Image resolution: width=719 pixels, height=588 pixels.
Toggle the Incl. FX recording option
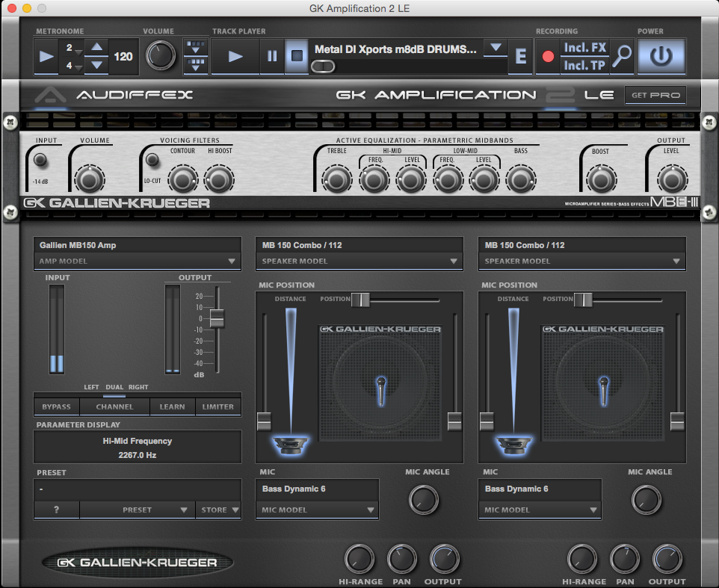point(585,48)
